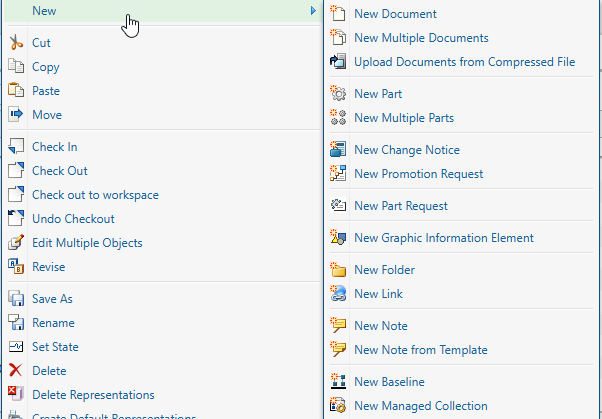Image resolution: width=602 pixels, height=419 pixels.
Task: Select New Document from the submenu
Action: tap(395, 14)
